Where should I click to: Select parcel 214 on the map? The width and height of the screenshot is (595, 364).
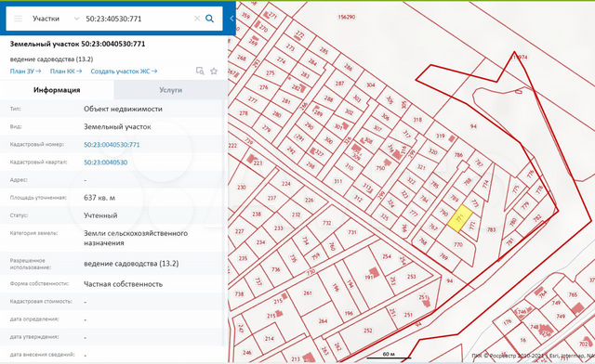(x=269, y=339)
